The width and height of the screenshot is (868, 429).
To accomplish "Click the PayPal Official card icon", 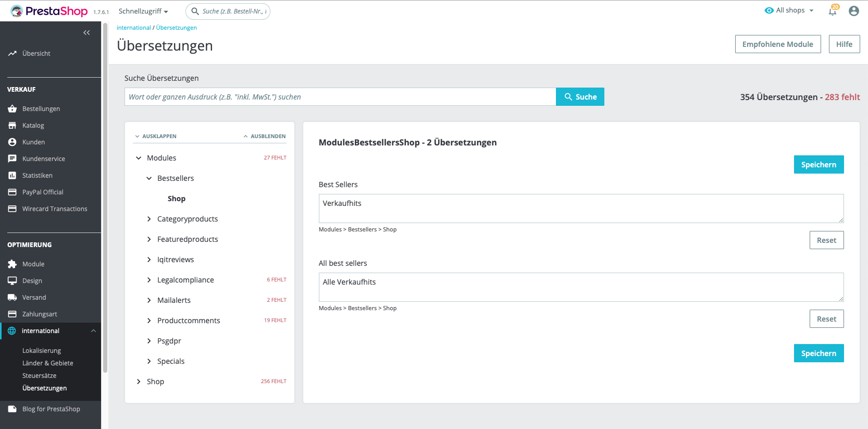I will coord(13,192).
